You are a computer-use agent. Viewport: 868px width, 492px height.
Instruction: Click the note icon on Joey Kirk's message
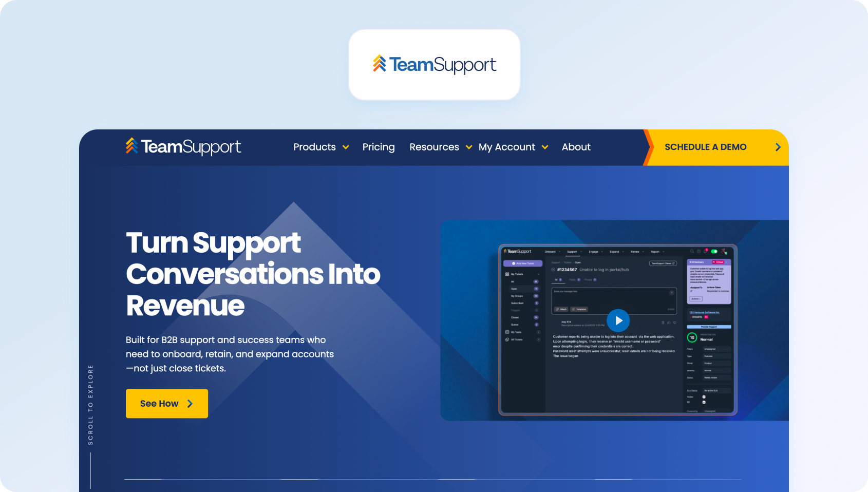click(x=663, y=323)
